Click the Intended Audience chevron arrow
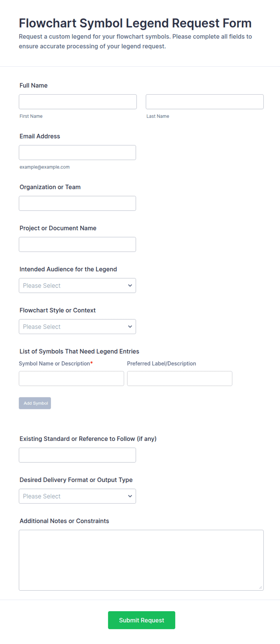280x644 pixels. (x=130, y=286)
